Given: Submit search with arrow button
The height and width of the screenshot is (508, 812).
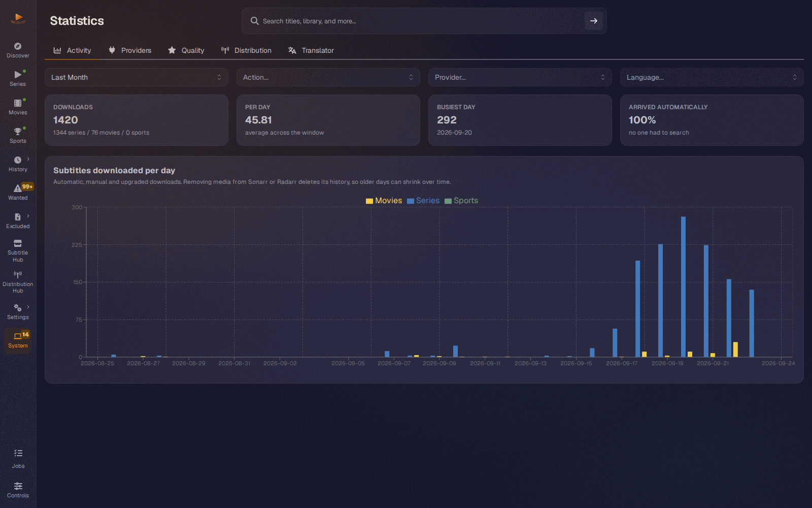Looking at the screenshot, I should coord(593,21).
